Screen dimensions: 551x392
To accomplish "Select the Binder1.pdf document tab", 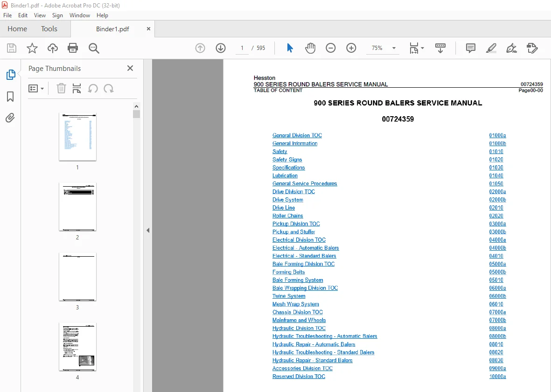I will tap(112, 29).
